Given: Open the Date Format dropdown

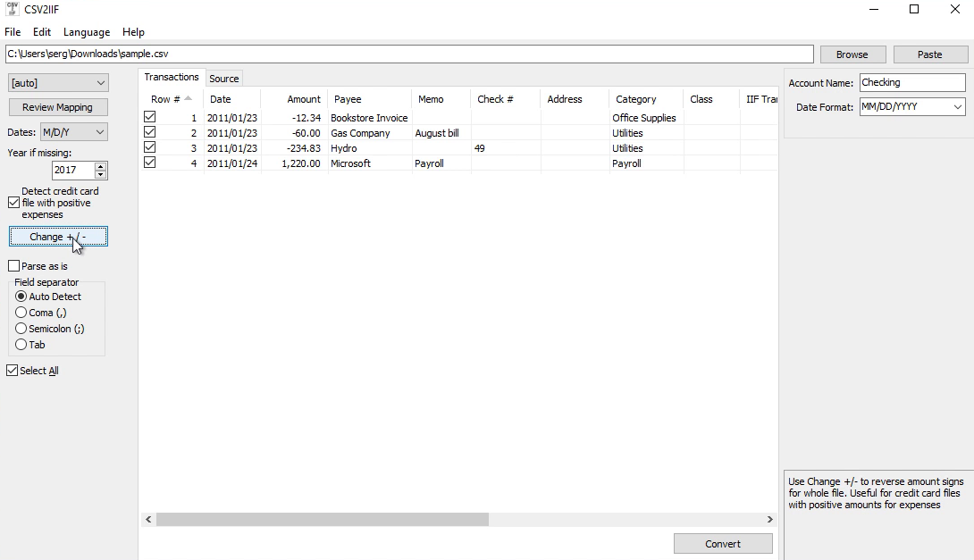Looking at the screenshot, I should (912, 107).
